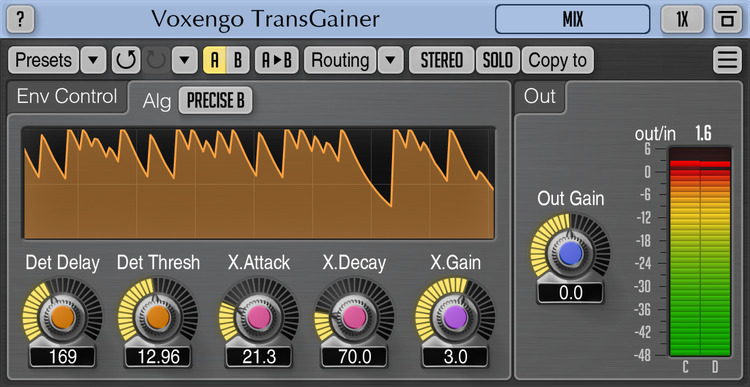The width and height of the screenshot is (750, 387).
Task: Click the greyed redo arrow icon
Action: click(156, 60)
